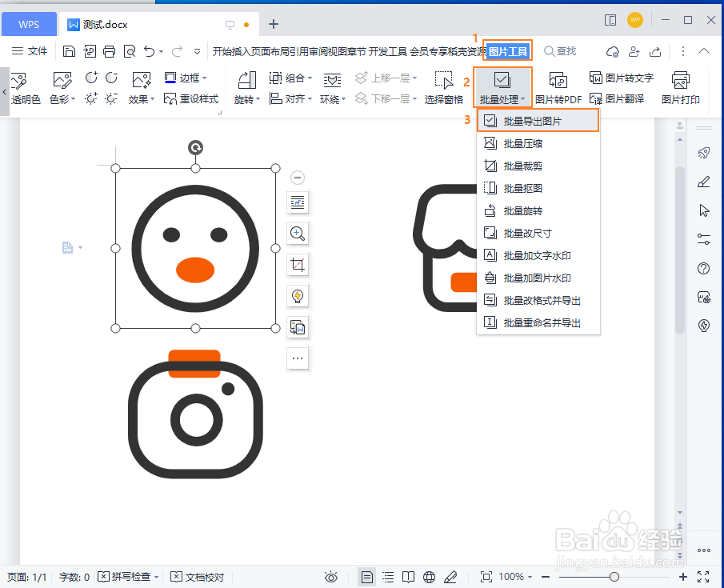724x588 pixels.
Task: Select 批量抠图 menu item
Action: [538, 189]
